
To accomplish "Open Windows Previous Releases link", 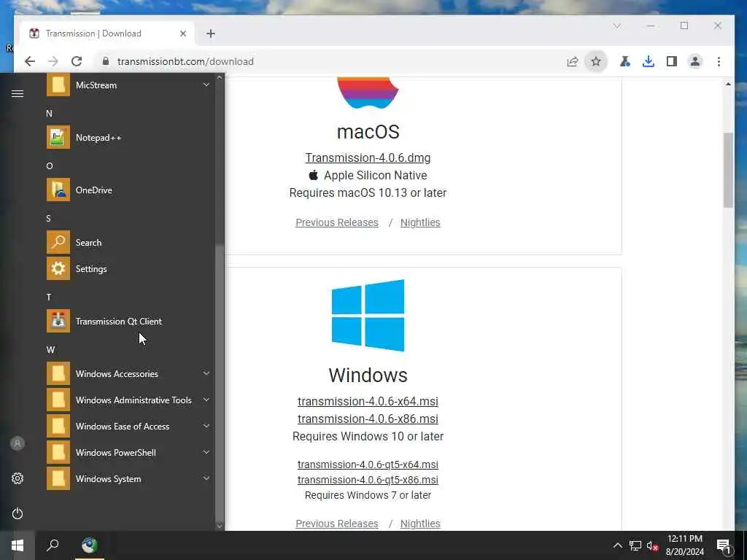I will [337, 524].
